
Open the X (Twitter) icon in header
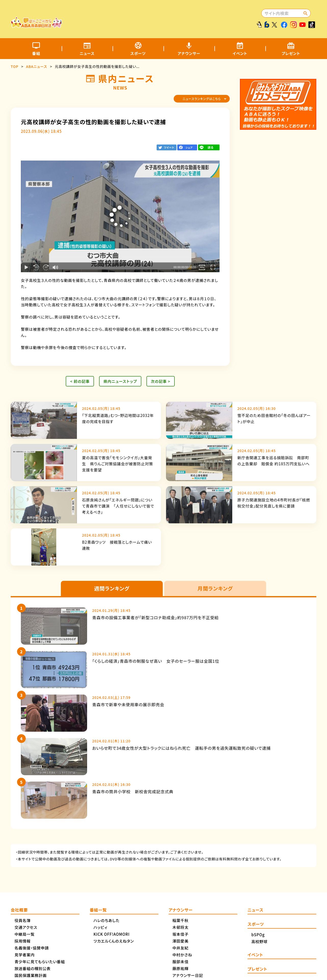[x=275, y=25]
